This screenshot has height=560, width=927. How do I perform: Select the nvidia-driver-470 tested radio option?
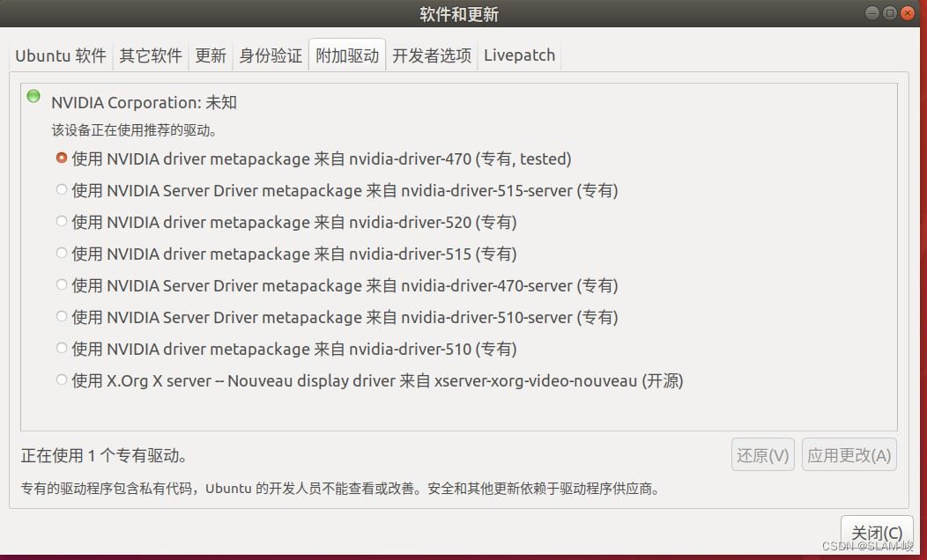[x=62, y=158]
